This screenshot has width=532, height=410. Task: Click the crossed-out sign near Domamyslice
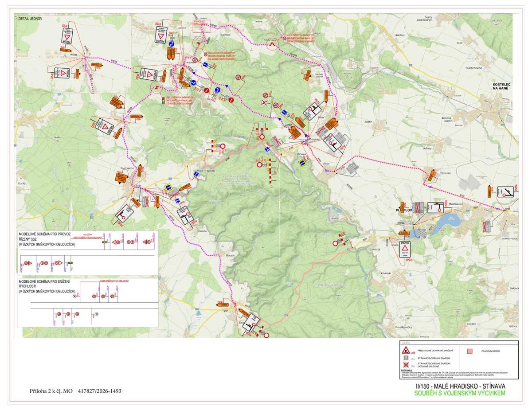pos(486,226)
